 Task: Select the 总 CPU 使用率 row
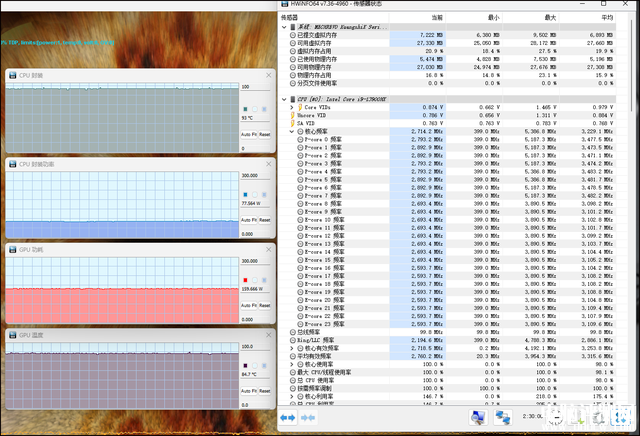point(447,380)
